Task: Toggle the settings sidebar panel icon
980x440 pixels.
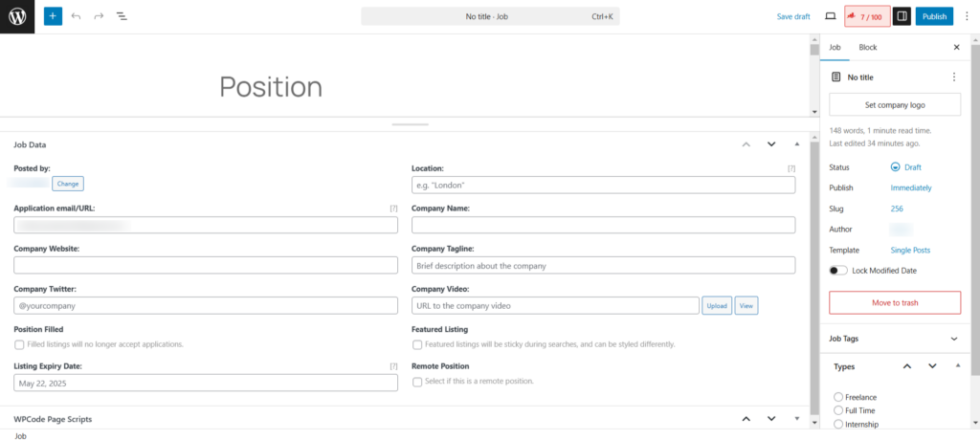Action: coord(902,17)
